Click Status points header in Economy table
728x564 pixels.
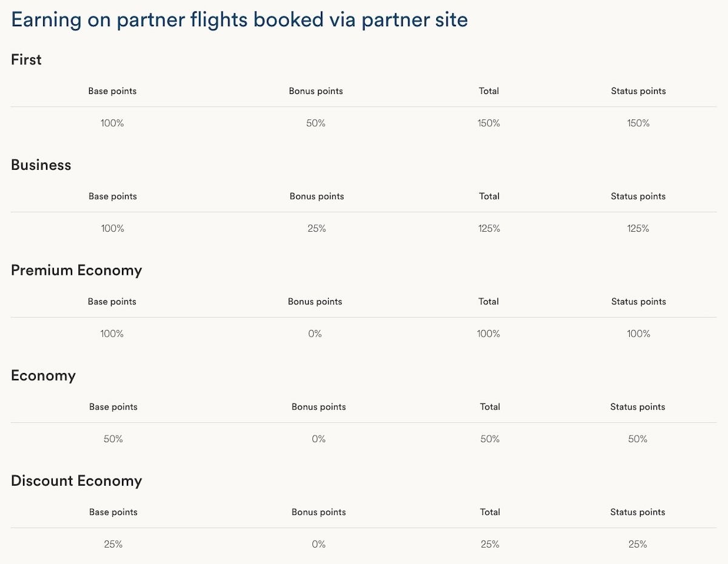[x=638, y=407]
